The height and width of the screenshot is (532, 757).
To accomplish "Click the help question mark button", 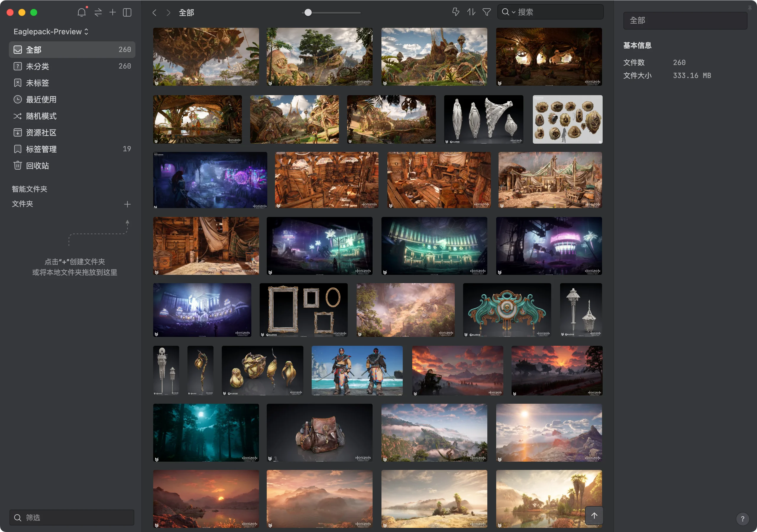I will click(x=742, y=519).
